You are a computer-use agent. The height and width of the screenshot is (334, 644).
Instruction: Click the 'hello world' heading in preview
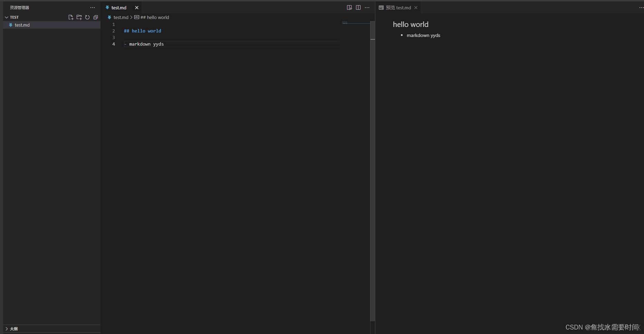pos(411,25)
